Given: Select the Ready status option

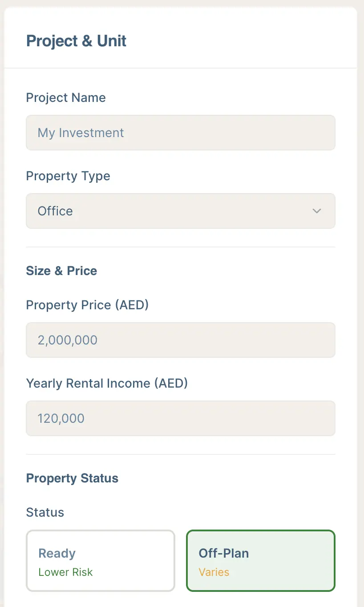Looking at the screenshot, I should [x=100, y=560].
